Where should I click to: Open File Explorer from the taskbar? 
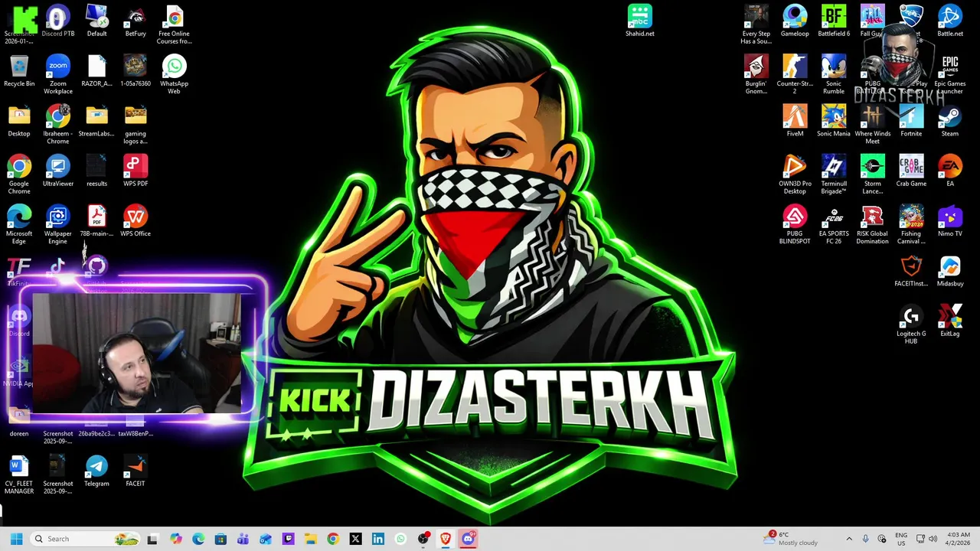pyautogui.click(x=310, y=539)
